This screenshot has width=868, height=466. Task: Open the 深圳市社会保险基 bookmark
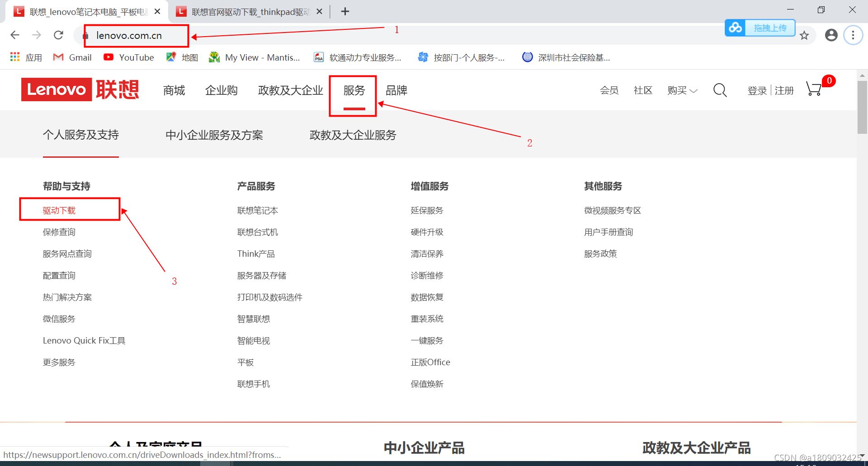566,57
